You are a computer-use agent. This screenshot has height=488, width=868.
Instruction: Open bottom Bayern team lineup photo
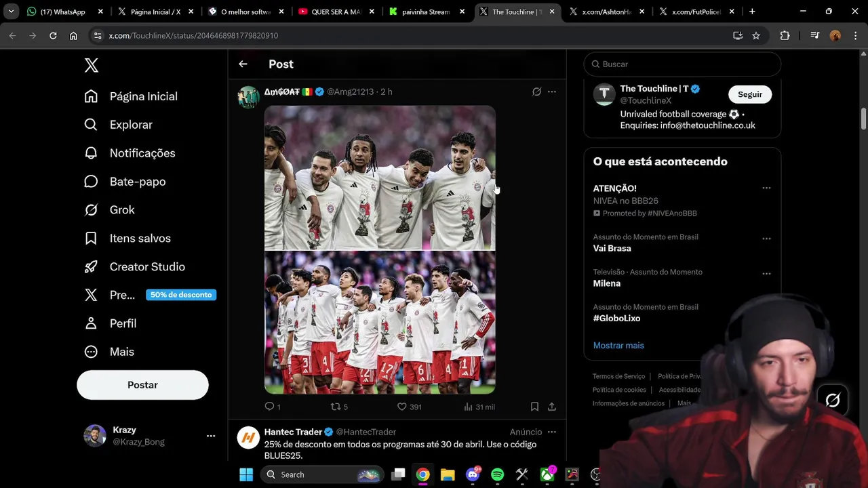[380, 323]
